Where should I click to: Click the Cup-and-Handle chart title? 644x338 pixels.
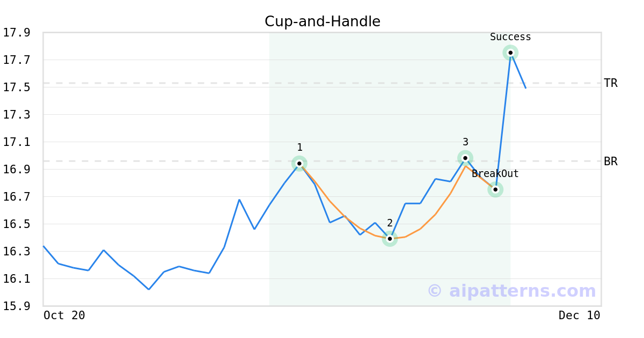pyautogui.click(x=323, y=21)
